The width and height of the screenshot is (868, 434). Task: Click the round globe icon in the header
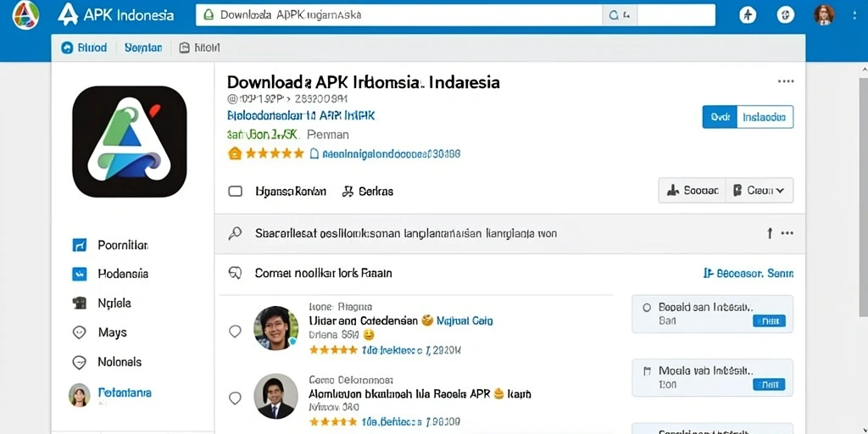785,15
